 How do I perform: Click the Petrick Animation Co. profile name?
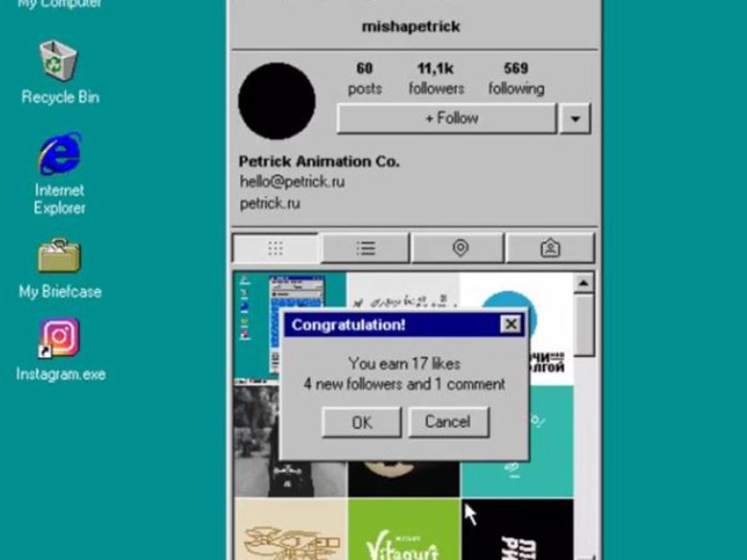point(319,161)
